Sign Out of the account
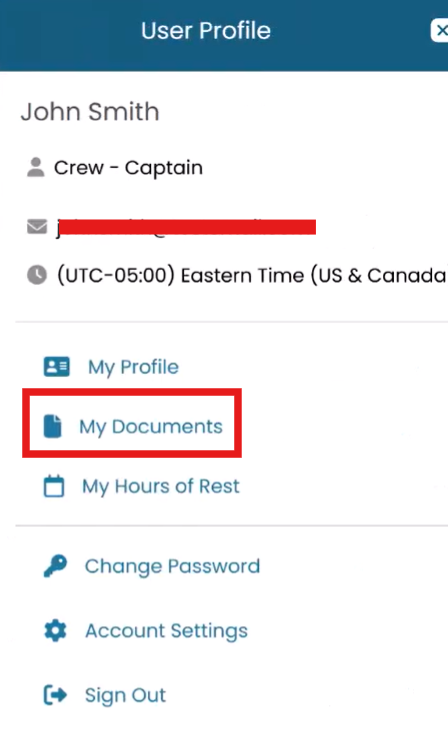 point(125,695)
